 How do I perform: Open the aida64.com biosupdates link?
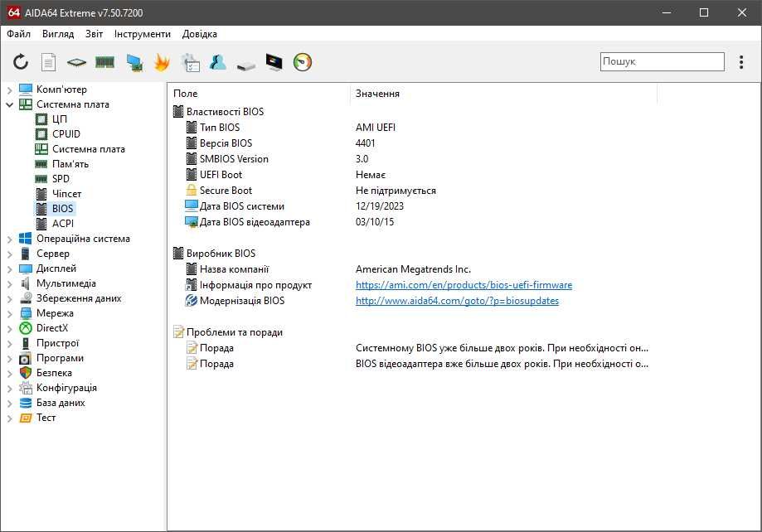click(x=457, y=301)
